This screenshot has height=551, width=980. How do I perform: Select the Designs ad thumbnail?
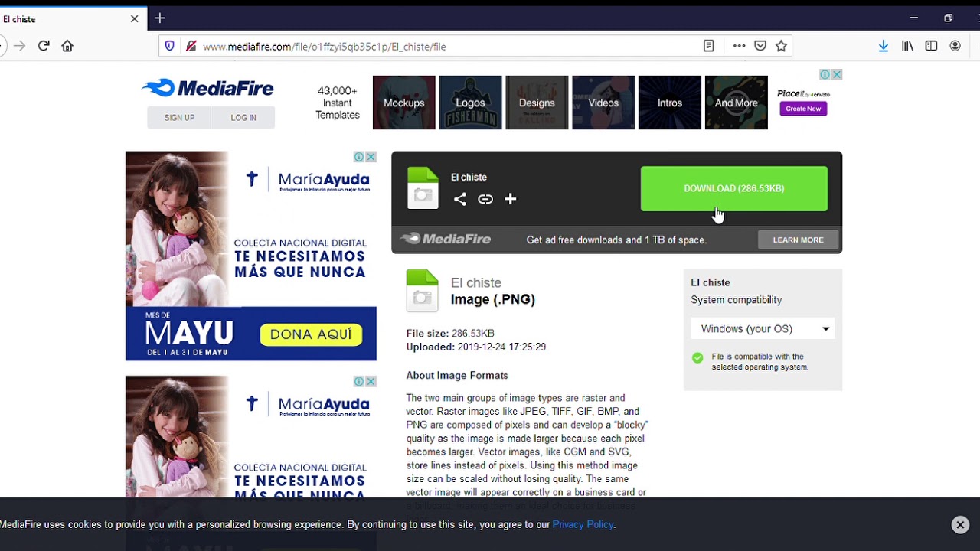pos(537,103)
